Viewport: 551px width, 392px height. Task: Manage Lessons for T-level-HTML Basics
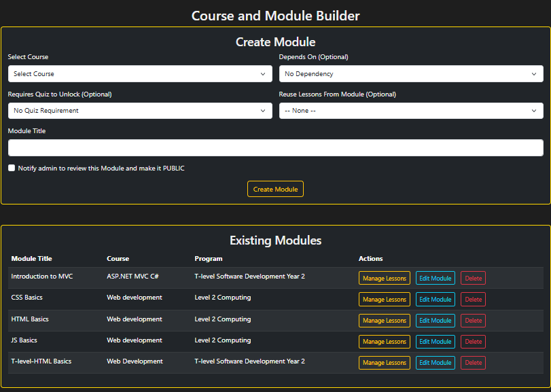click(x=384, y=362)
